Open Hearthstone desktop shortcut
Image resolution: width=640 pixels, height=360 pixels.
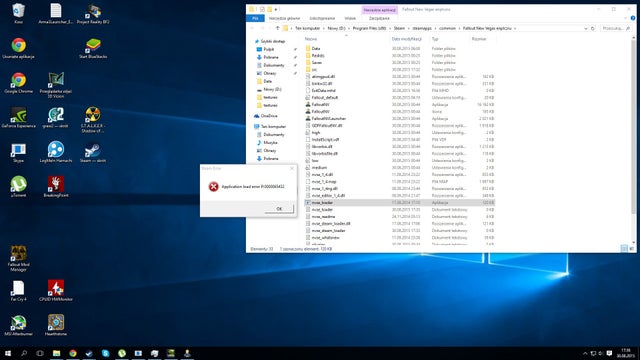[x=56, y=325]
